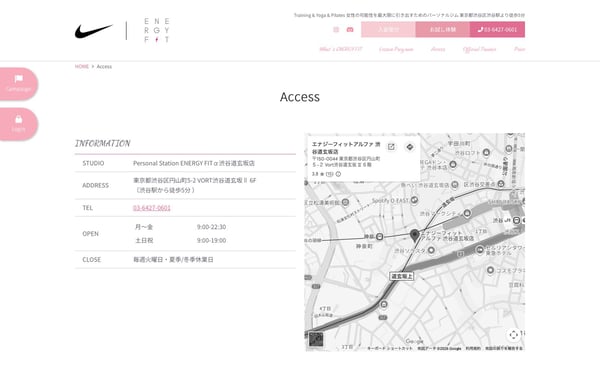Open the Price menu item

pyautogui.click(x=519, y=49)
